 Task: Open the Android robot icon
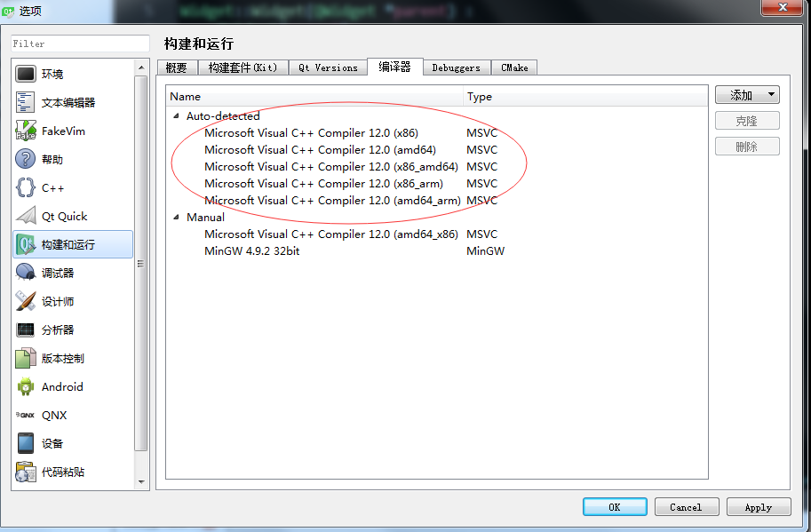click(x=26, y=386)
